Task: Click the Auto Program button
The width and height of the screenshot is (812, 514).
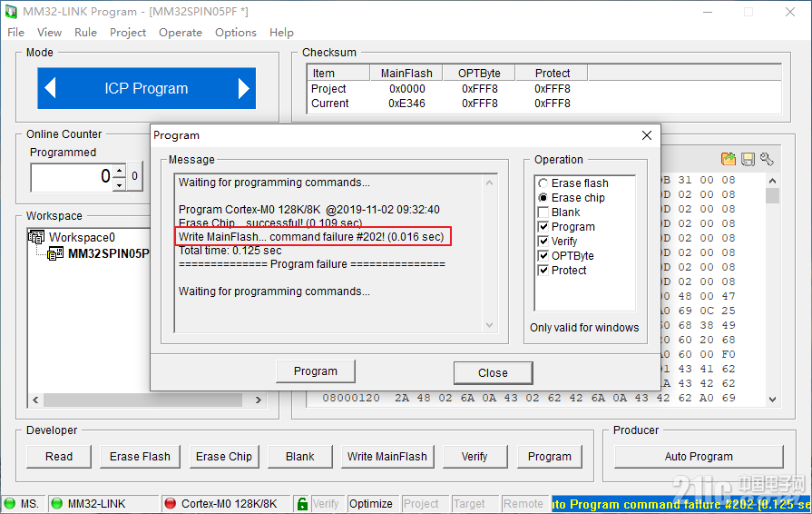Action: click(699, 457)
